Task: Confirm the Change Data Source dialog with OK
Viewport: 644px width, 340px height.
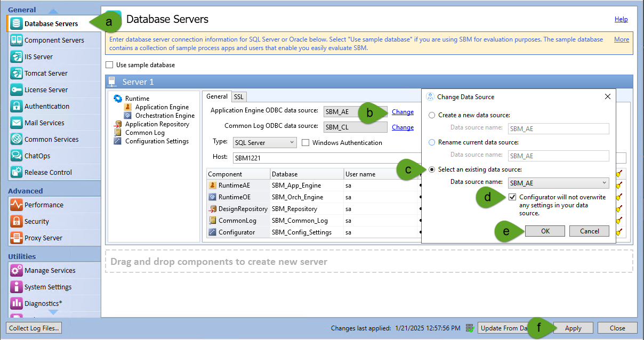Action: [545, 231]
